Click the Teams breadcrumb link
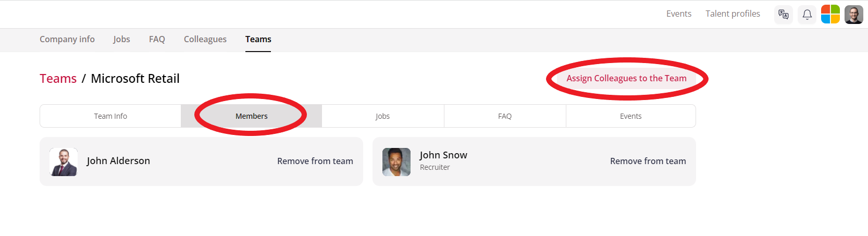868x236 pixels. coord(58,79)
